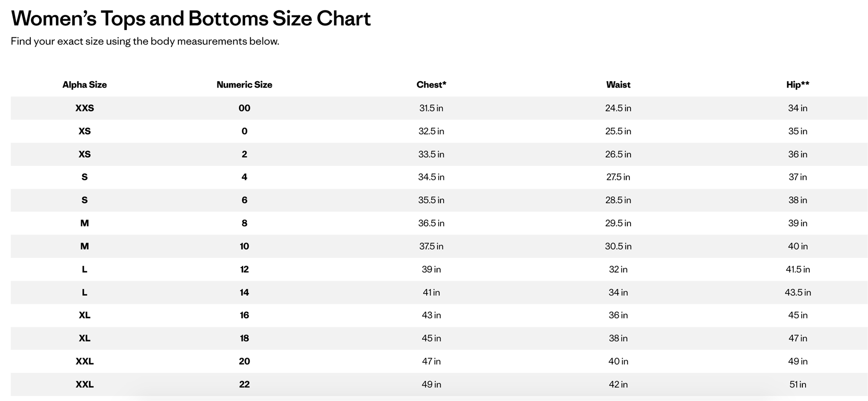Viewport: 868px width, 401px height.
Task: Select the Hip** column header
Action: click(x=798, y=85)
